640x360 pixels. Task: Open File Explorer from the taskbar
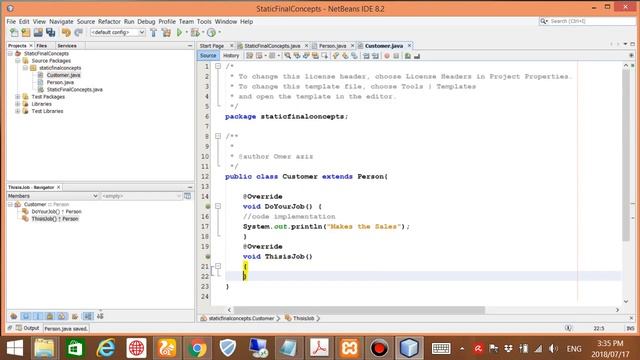(x=44, y=348)
